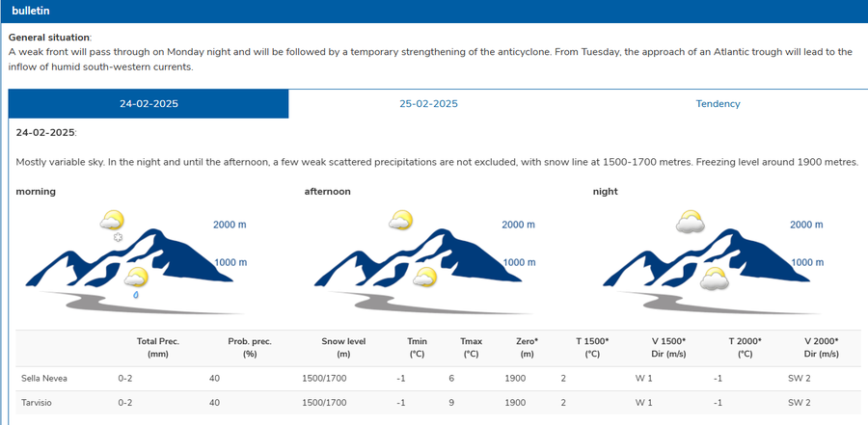Click the General situation heading
The image size is (868, 425).
click(49, 38)
